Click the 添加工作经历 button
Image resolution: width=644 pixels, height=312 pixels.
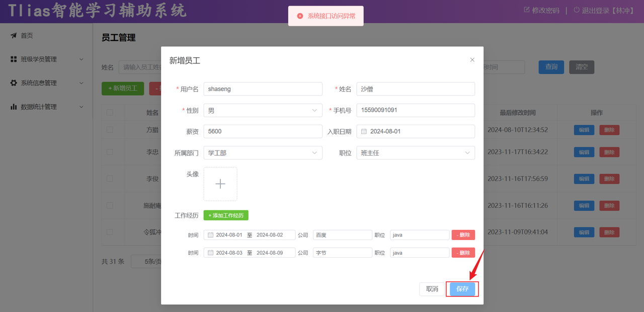point(225,215)
